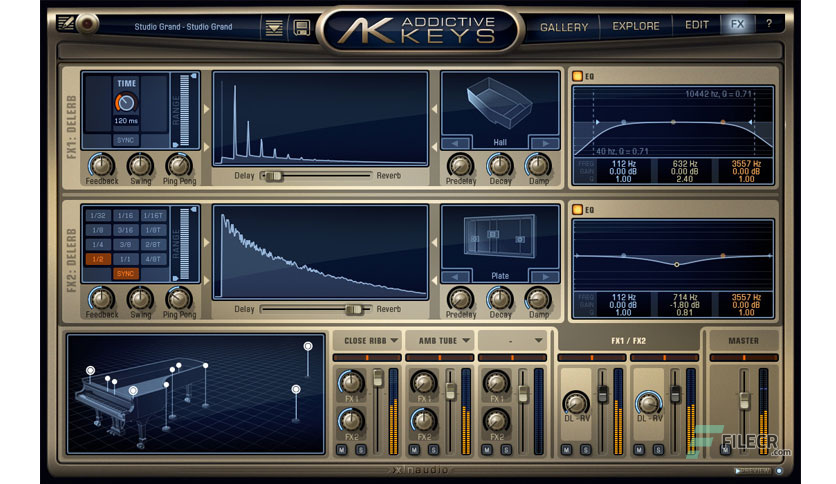The height and width of the screenshot is (484, 836).
Task: Select 1/4 delay time in FX2
Action: click(x=98, y=245)
